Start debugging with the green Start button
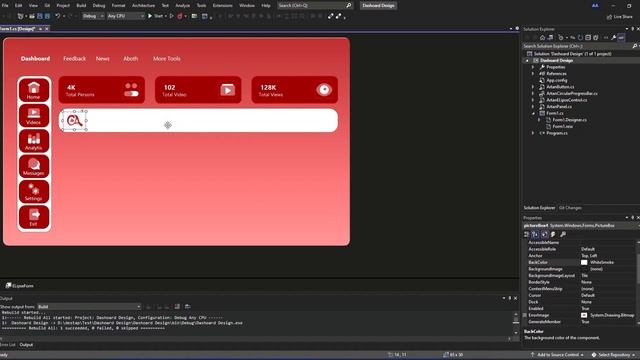Image resolution: width=640 pixels, height=360 pixels. click(155, 16)
